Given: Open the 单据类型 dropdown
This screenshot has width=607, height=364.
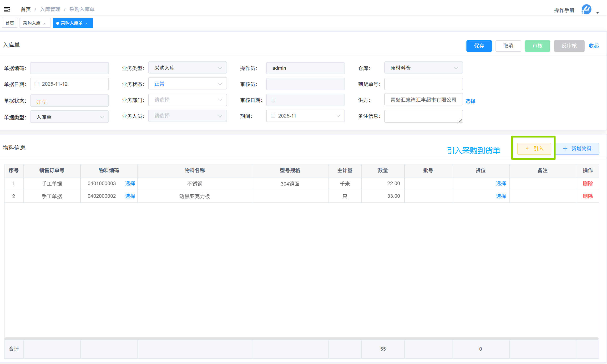Looking at the screenshot, I should [70, 117].
